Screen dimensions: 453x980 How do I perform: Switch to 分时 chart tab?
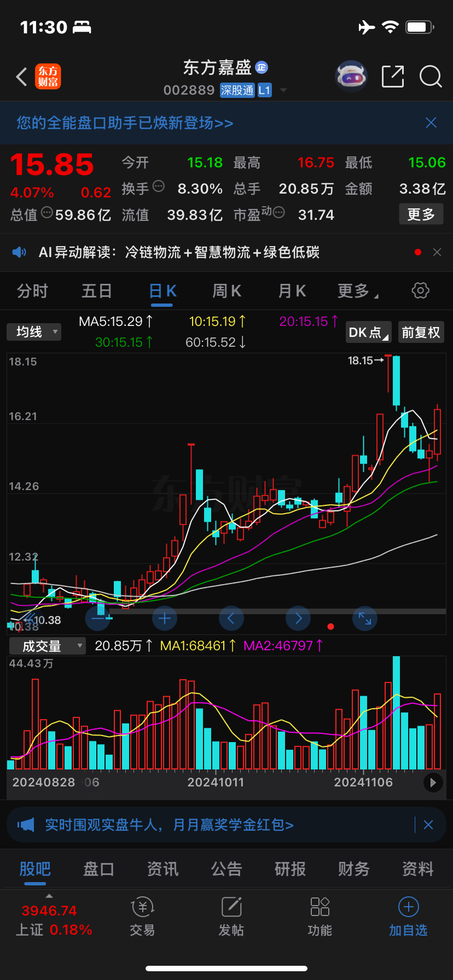pos(32,291)
